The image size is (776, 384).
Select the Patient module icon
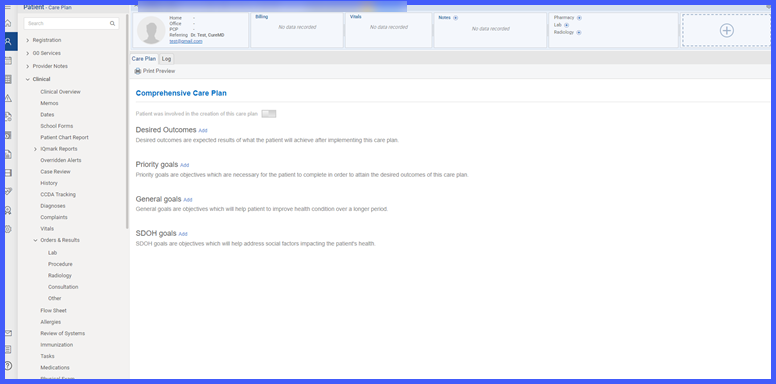8,42
